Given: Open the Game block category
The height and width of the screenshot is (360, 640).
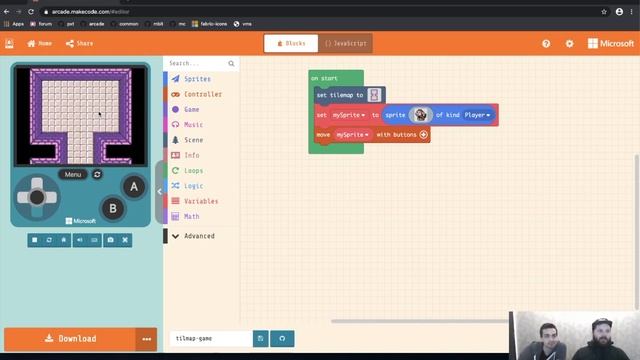Looking at the screenshot, I should pyautogui.click(x=201, y=109).
